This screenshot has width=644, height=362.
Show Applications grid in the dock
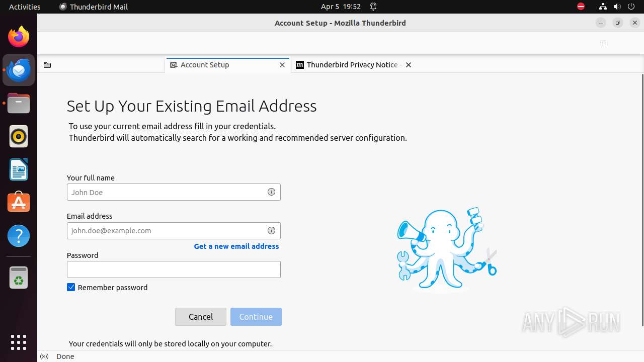pyautogui.click(x=19, y=342)
